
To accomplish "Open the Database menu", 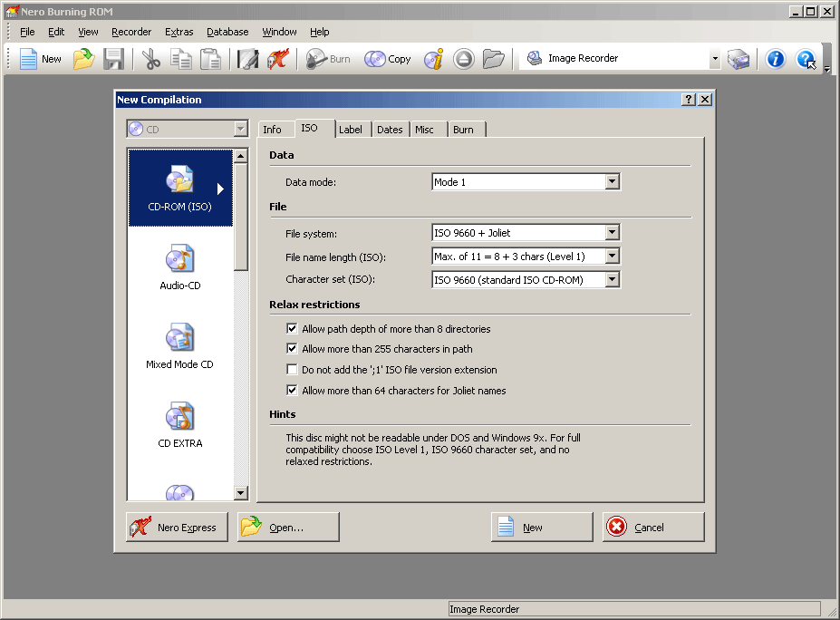I will click(227, 32).
